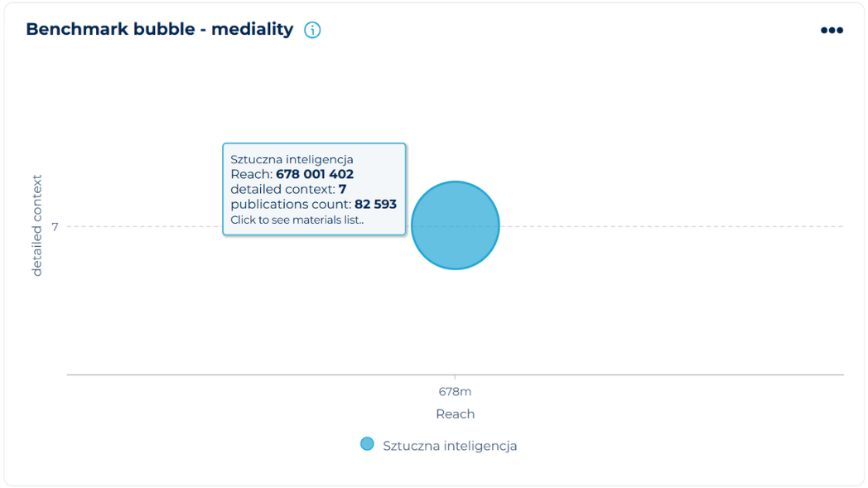Click the dashed horizontal gridline at level 7
Image resolution: width=868 pixels, height=488 pixels.
click(x=663, y=226)
